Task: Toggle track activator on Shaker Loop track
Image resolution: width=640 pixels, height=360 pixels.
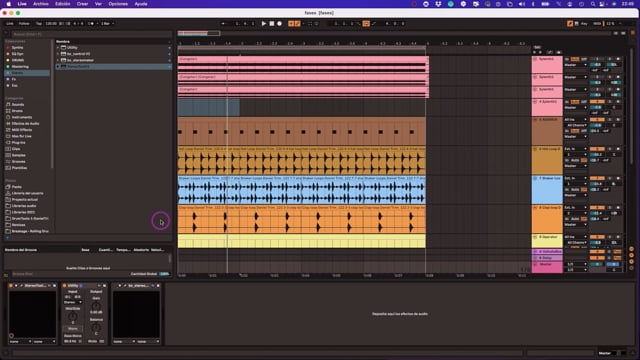Action: (597, 178)
